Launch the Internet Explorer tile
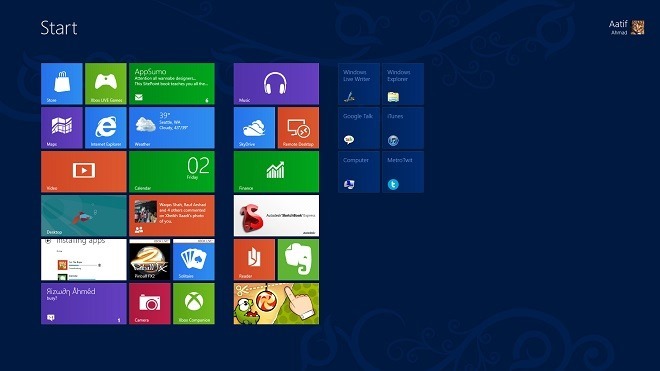Image resolution: width=660 pixels, height=371 pixels. [106, 128]
